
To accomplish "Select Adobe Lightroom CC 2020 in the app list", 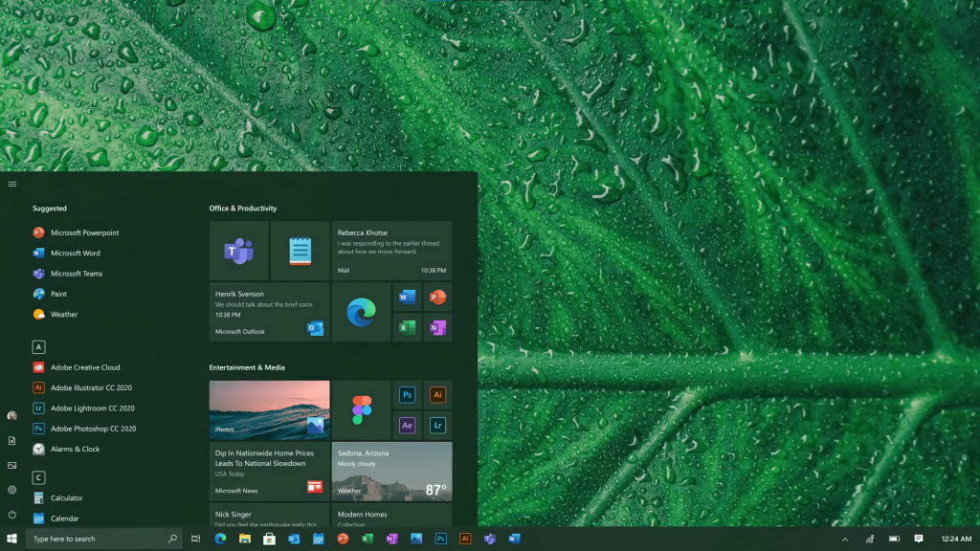I will (x=92, y=408).
